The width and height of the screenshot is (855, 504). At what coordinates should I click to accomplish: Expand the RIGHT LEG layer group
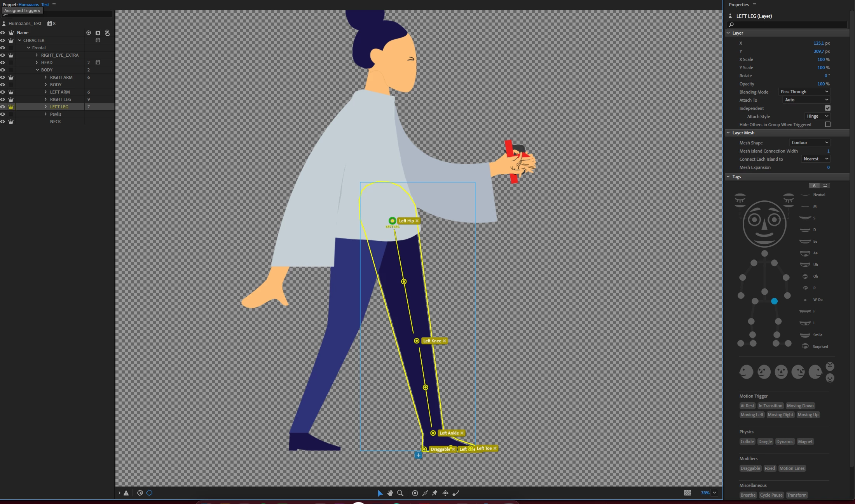(46, 99)
